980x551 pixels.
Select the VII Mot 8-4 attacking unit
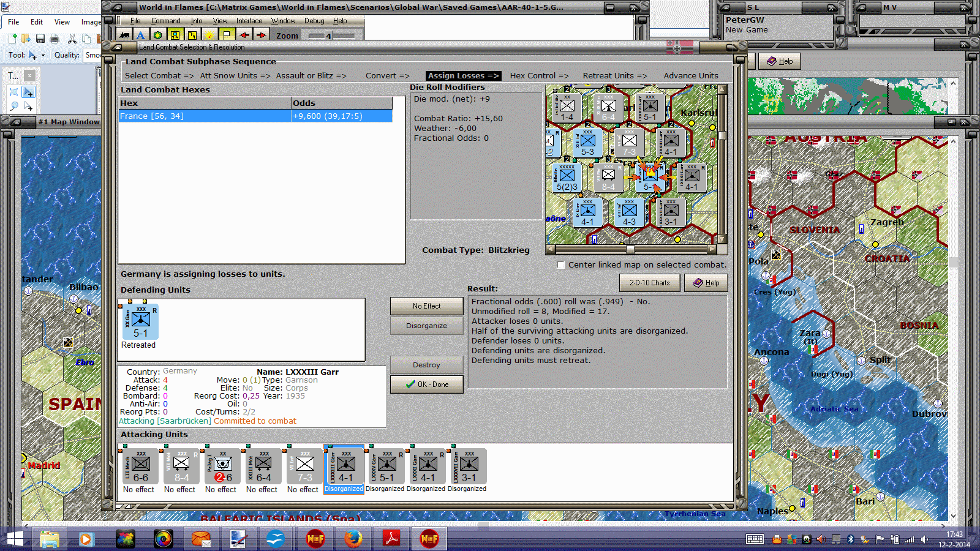(181, 468)
